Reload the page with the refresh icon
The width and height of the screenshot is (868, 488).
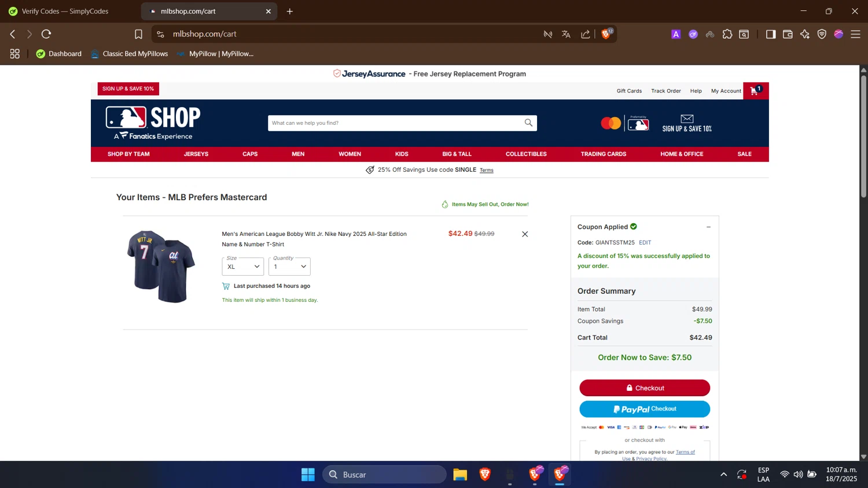[x=46, y=34]
